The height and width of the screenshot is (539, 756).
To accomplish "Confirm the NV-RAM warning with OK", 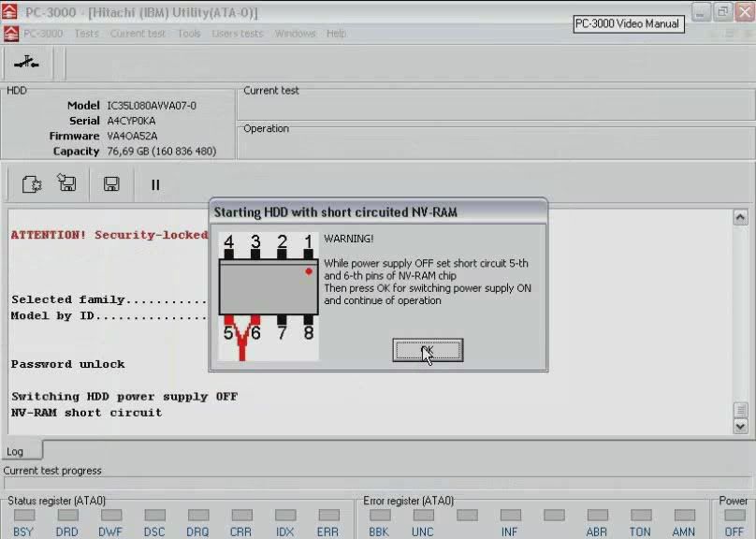I will 428,351.
